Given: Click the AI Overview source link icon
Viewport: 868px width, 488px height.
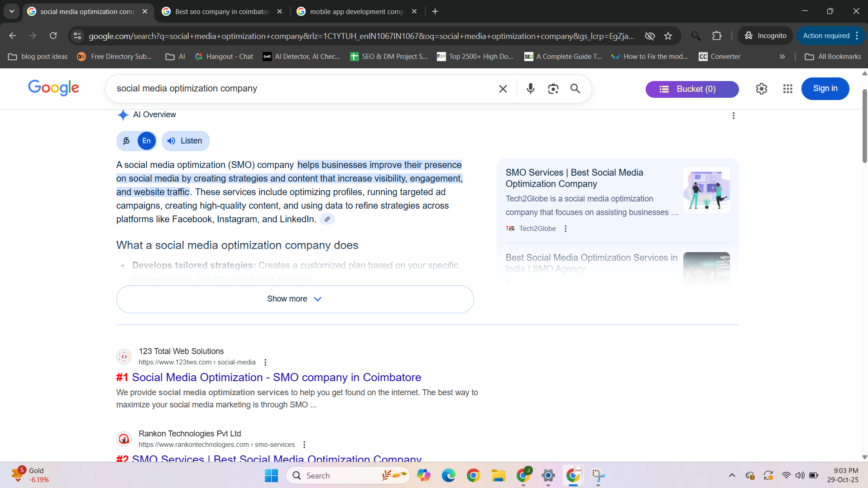Looking at the screenshot, I should click(327, 219).
